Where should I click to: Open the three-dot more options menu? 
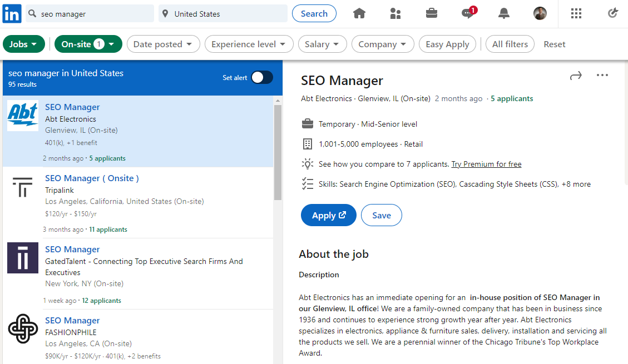602,76
